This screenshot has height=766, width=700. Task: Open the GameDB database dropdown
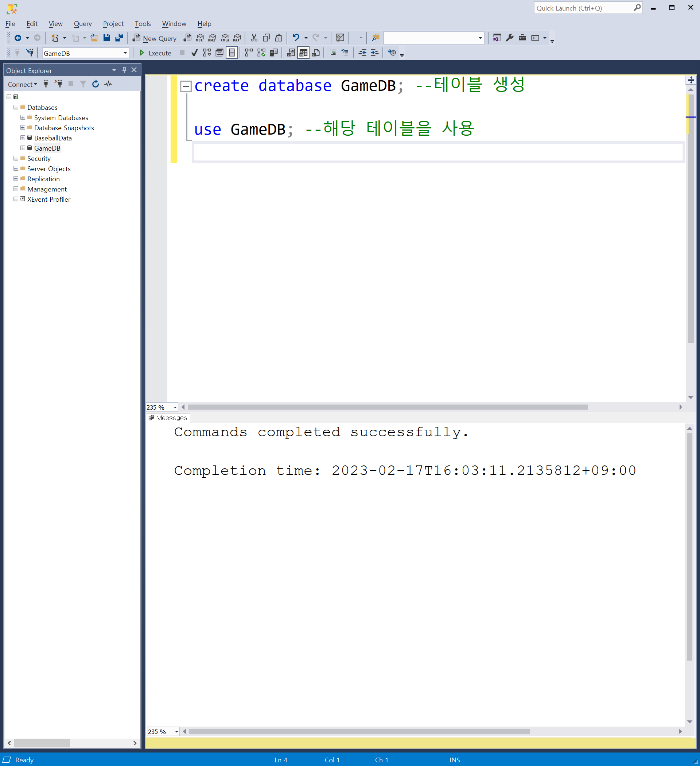[125, 53]
